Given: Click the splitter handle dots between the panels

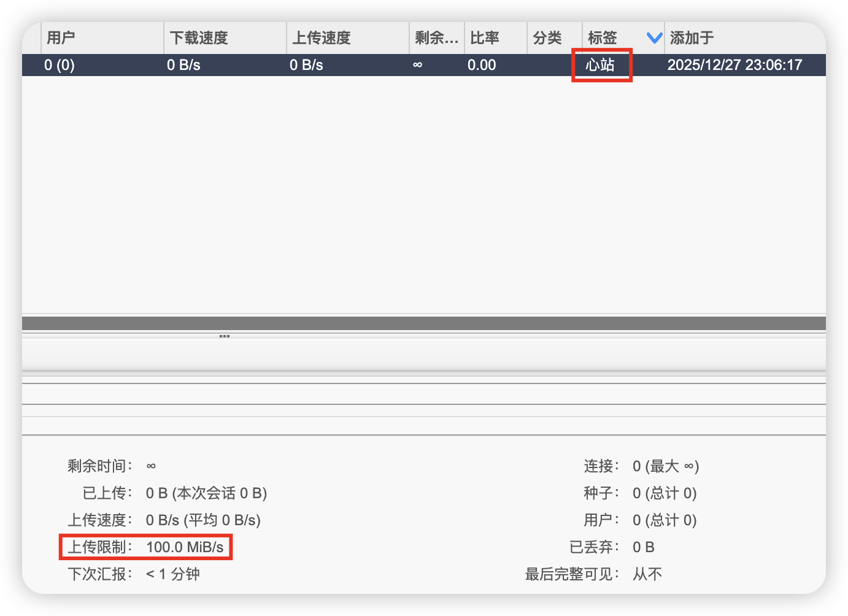Looking at the screenshot, I should click(x=225, y=336).
